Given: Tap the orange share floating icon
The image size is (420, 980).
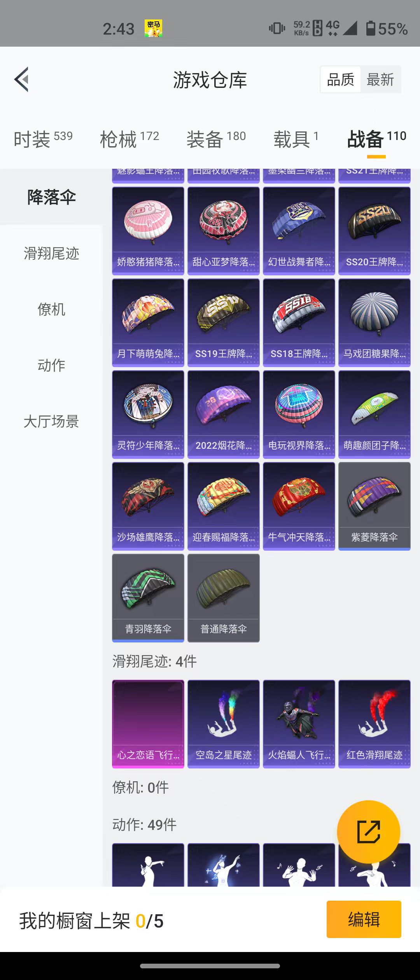Looking at the screenshot, I should click(368, 832).
